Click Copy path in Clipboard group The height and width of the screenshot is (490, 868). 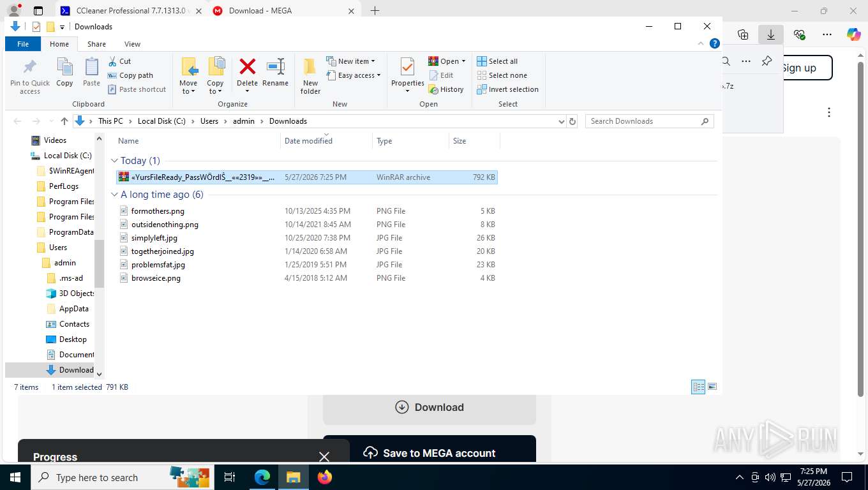pos(130,75)
